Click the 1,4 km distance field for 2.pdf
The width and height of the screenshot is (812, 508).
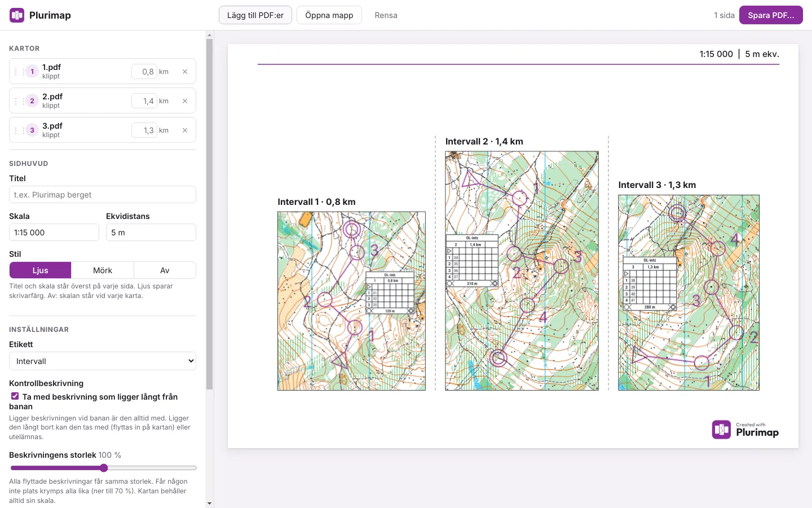(144, 101)
